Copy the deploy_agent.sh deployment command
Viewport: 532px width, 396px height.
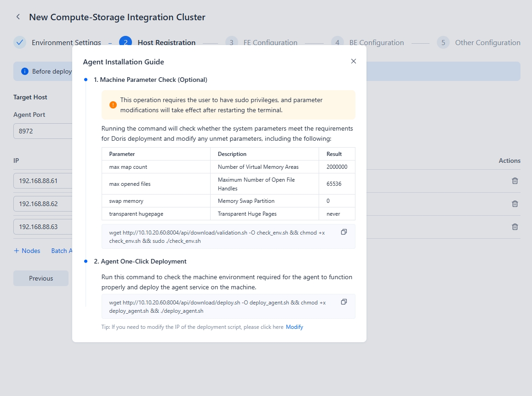coord(344,302)
